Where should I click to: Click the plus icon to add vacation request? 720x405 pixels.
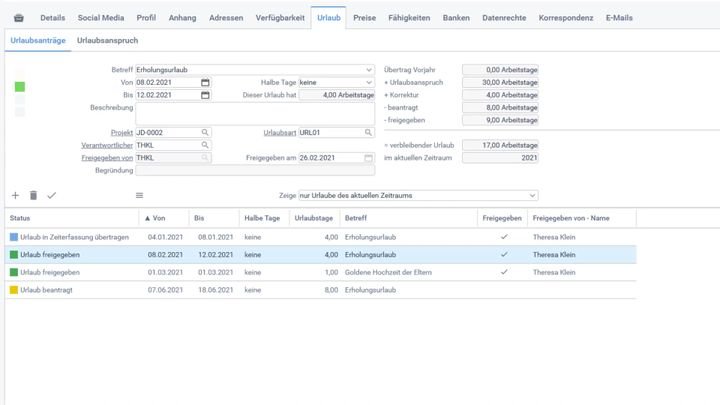click(15, 195)
